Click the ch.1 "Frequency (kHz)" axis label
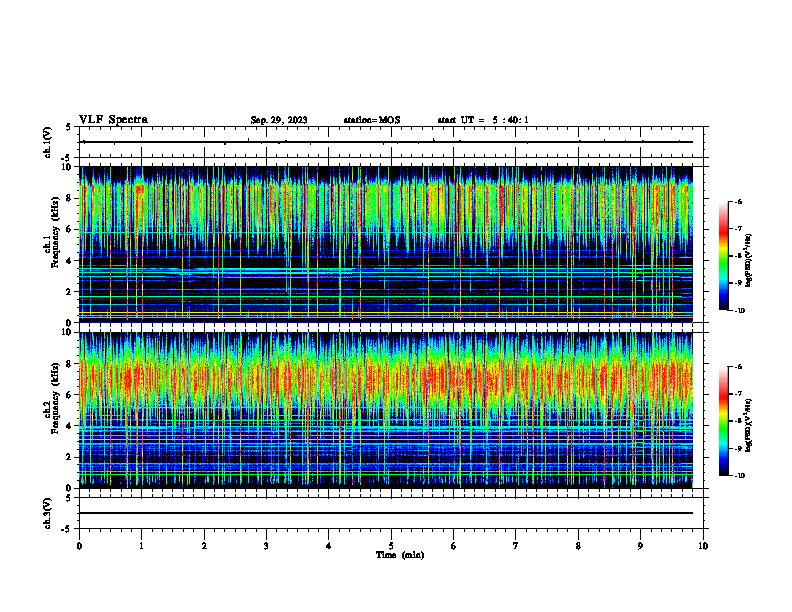Screen dimensions: 792x612 (58, 233)
